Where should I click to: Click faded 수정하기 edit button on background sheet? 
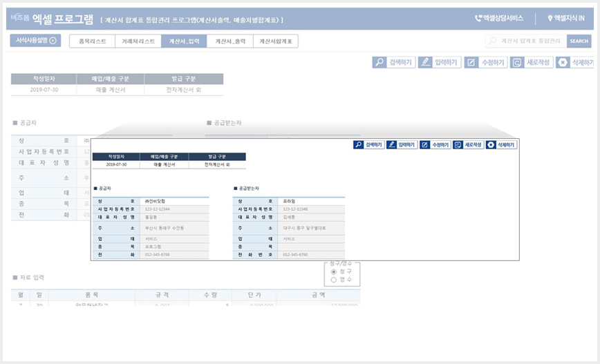tap(486, 62)
